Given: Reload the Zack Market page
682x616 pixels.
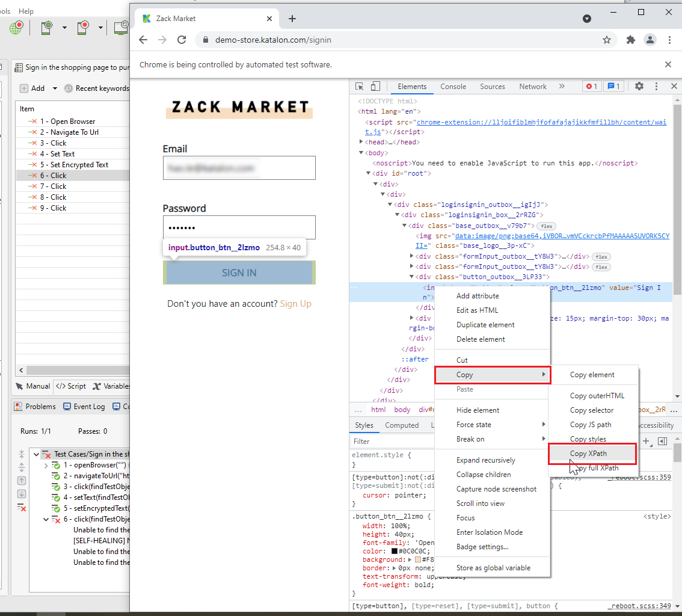Looking at the screenshot, I should pos(182,40).
